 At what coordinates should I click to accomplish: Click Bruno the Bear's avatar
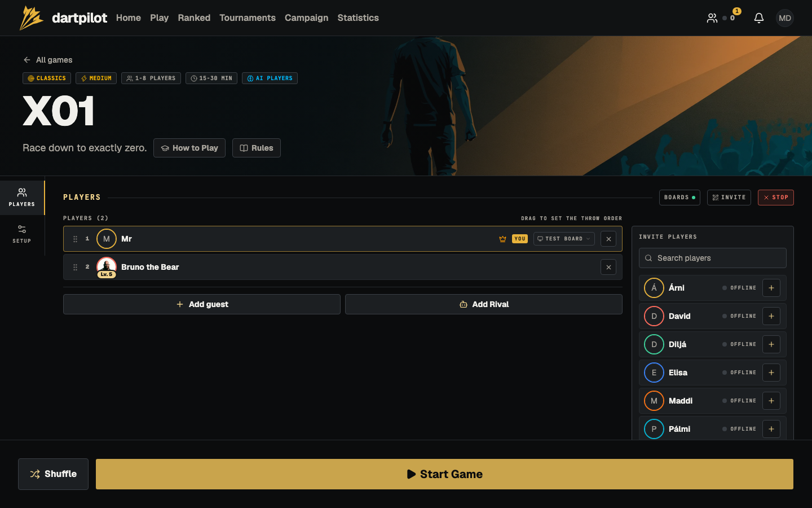(x=107, y=267)
